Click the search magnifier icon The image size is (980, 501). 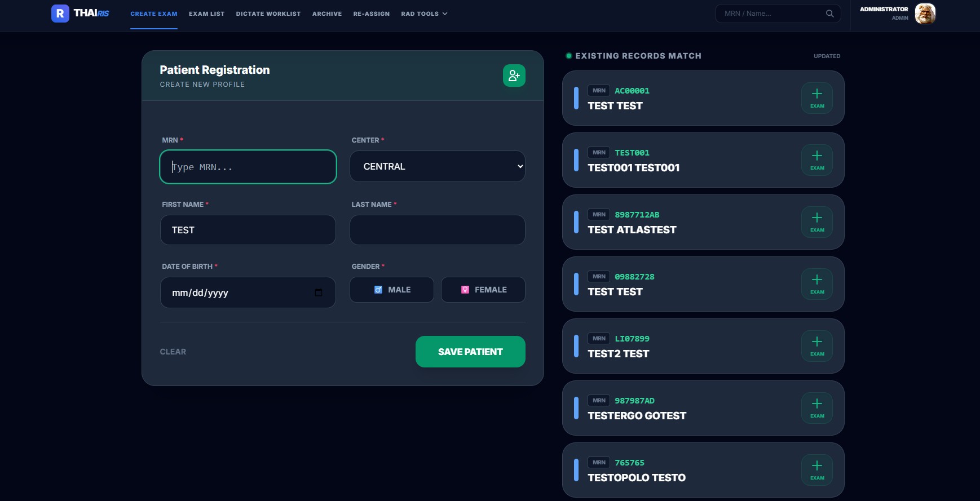pos(829,14)
